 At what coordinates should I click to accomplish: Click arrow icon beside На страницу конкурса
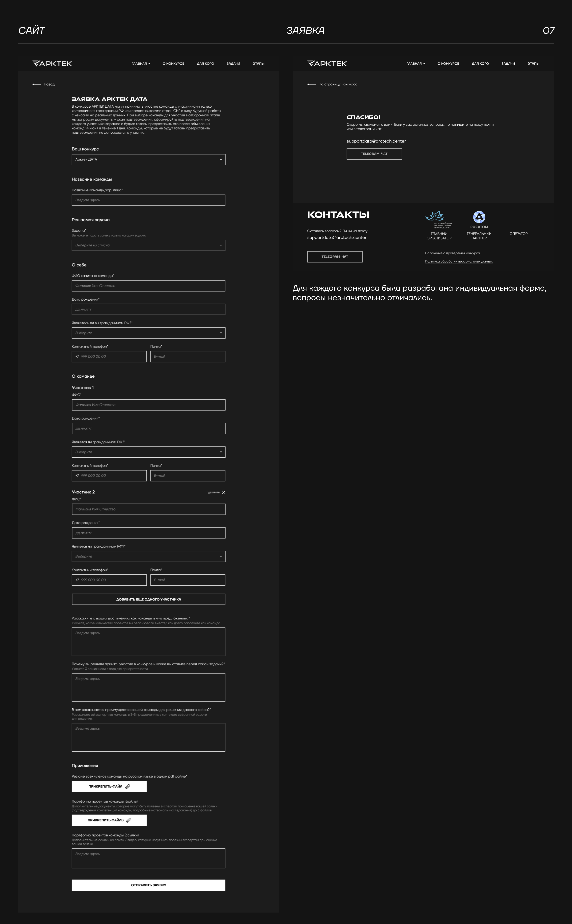pyautogui.click(x=311, y=84)
